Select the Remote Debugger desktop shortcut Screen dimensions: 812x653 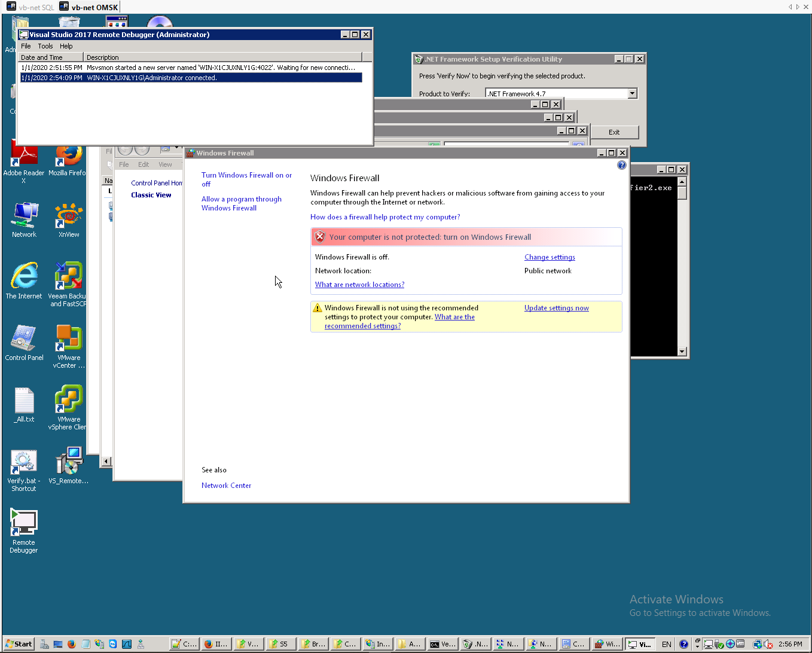(x=24, y=532)
